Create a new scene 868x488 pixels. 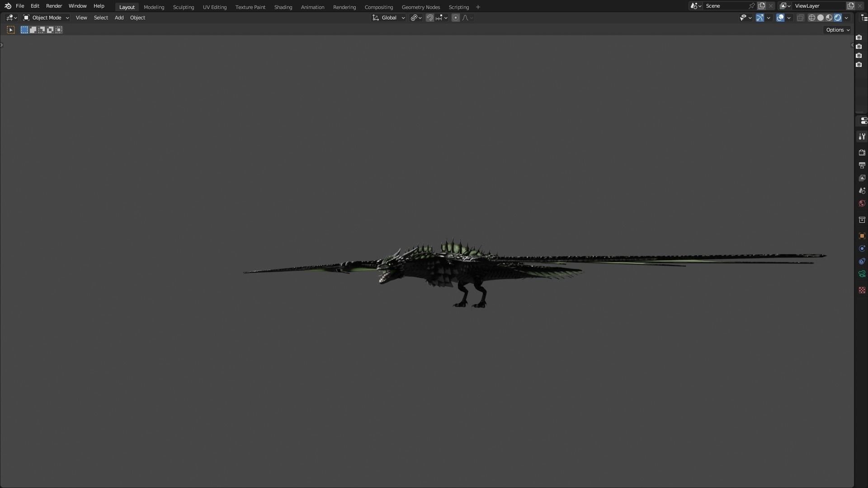[x=762, y=6]
